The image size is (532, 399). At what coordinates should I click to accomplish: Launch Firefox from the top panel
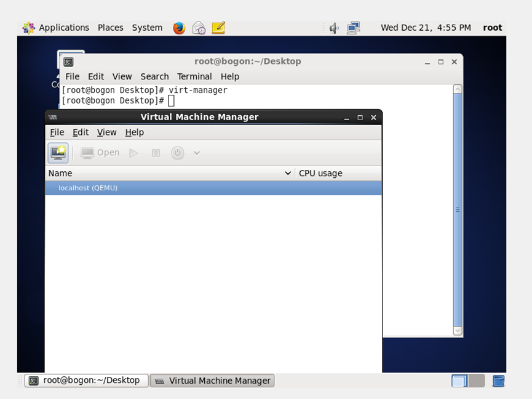pos(179,28)
